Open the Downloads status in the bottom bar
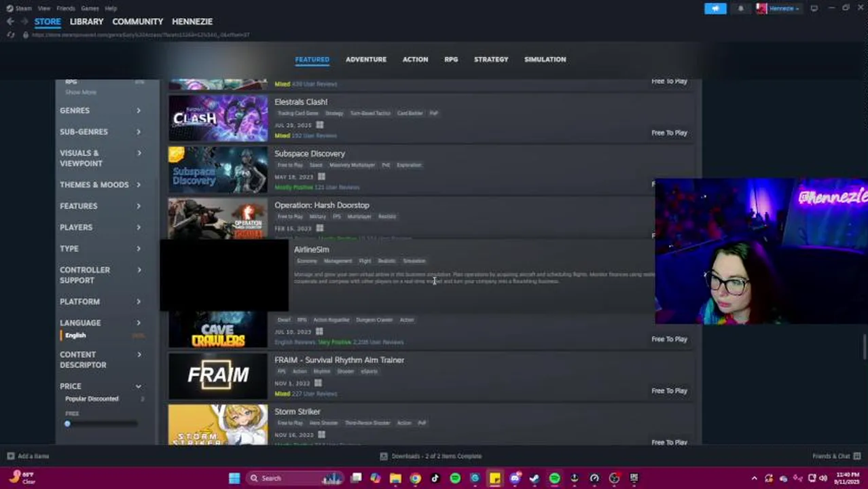 (x=431, y=456)
